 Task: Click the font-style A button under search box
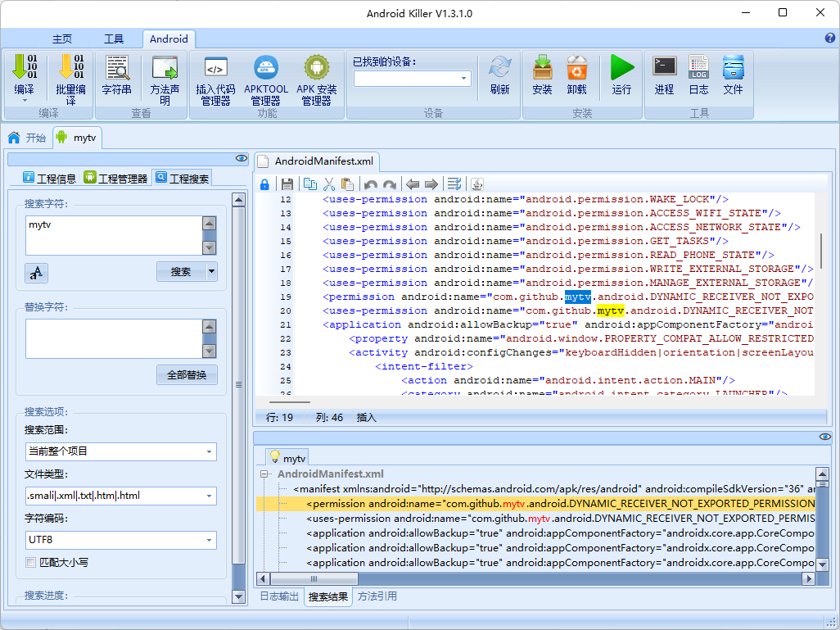coord(36,273)
